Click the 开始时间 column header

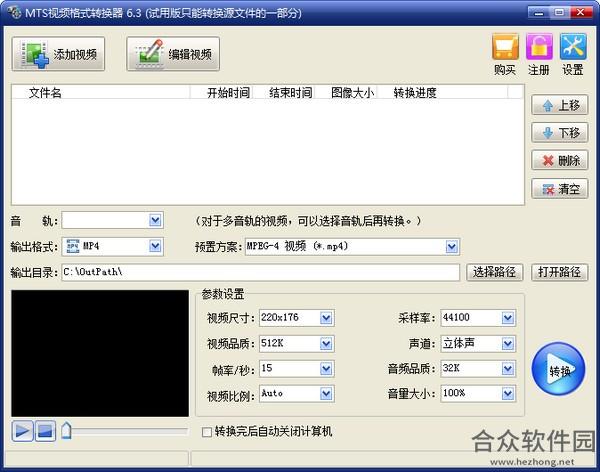222,93
